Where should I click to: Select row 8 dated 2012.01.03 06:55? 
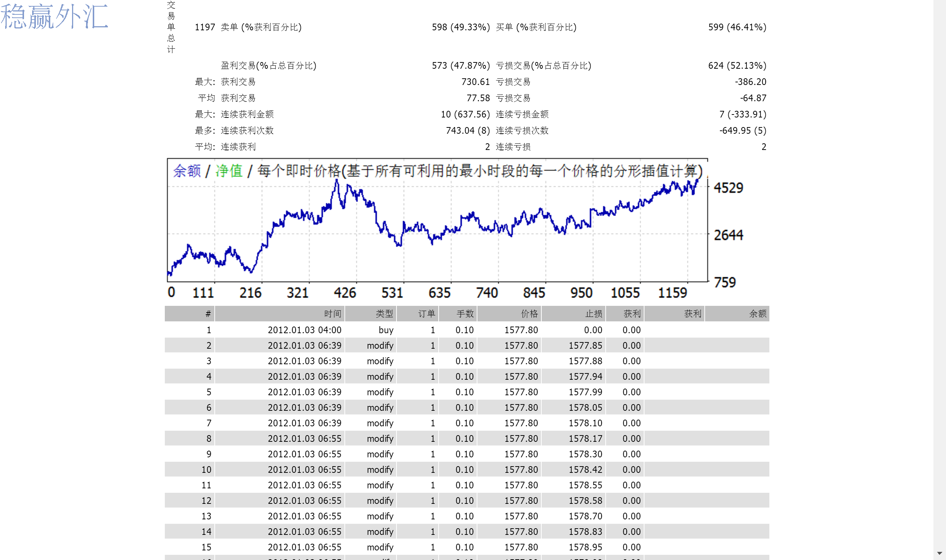coord(467,438)
